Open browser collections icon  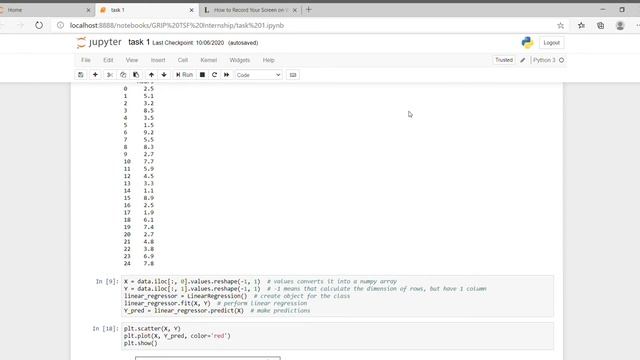coord(600,26)
